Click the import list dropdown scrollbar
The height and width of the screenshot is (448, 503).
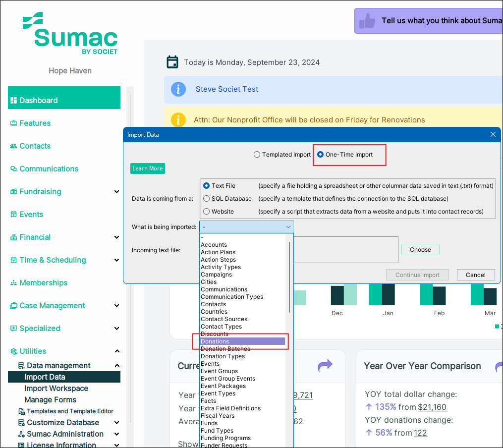point(289,277)
